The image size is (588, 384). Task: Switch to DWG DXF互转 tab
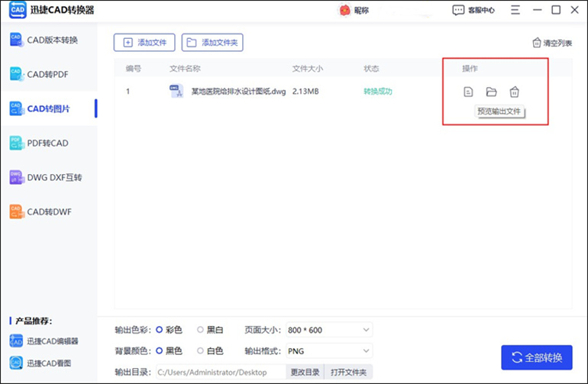pyautogui.click(x=49, y=177)
